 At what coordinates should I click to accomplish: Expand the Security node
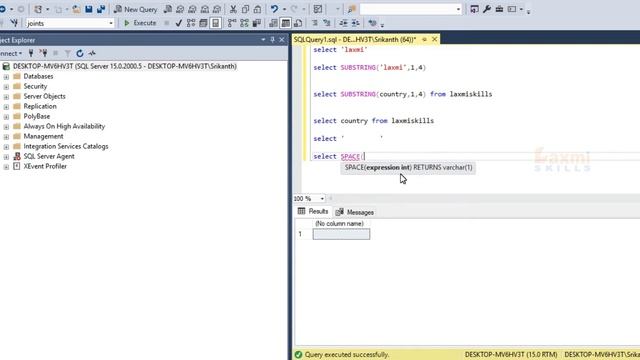[6, 87]
